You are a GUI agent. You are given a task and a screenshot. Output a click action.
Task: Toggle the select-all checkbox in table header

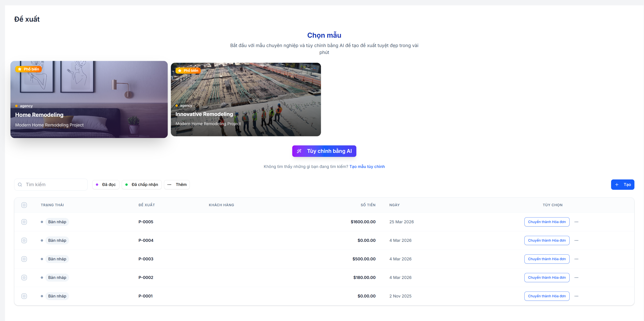[24, 205]
